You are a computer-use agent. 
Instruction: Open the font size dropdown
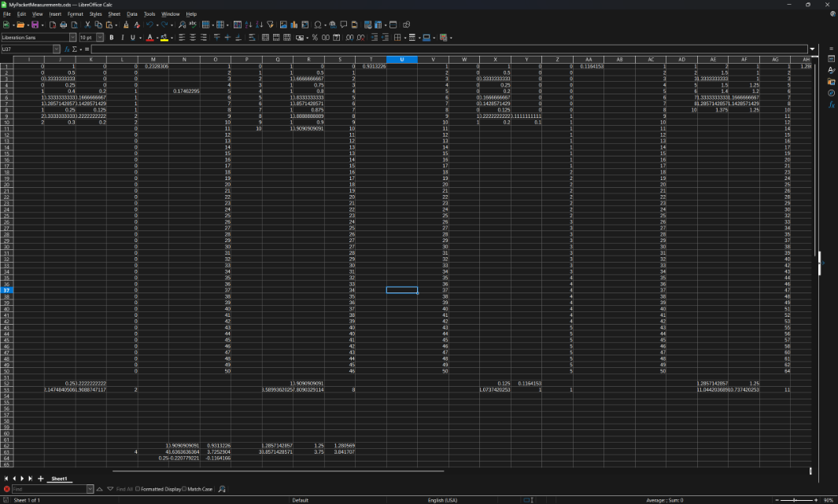pos(99,37)
